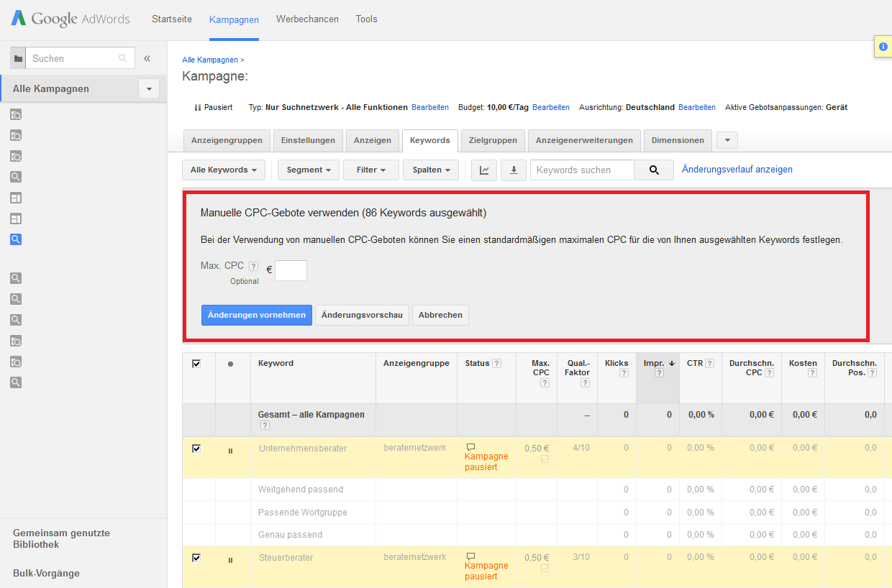Open the Durchschn. Pos. column help icon
Viewport: 892px width, 588px height.
[x=873, y=373]
